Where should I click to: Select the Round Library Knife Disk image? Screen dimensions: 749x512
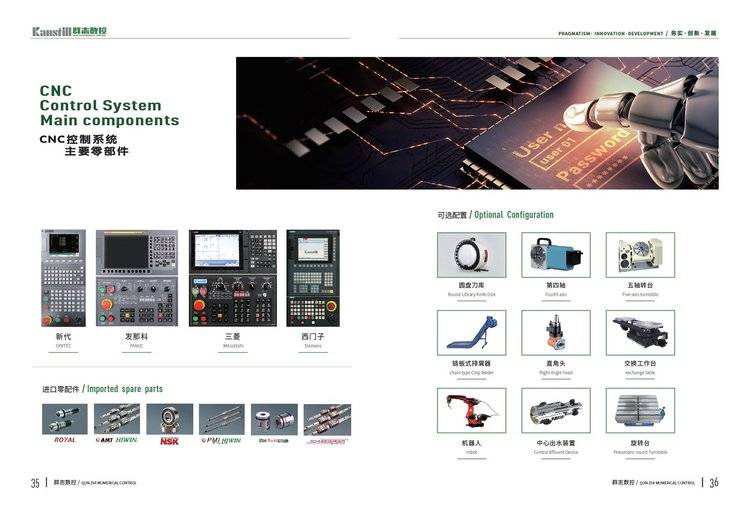tap(471, 255)
